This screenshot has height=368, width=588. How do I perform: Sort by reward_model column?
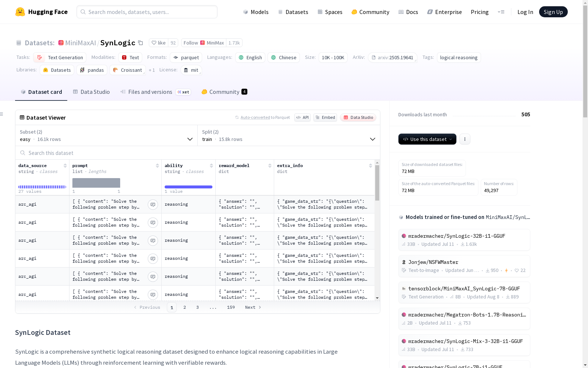[270, 166]
